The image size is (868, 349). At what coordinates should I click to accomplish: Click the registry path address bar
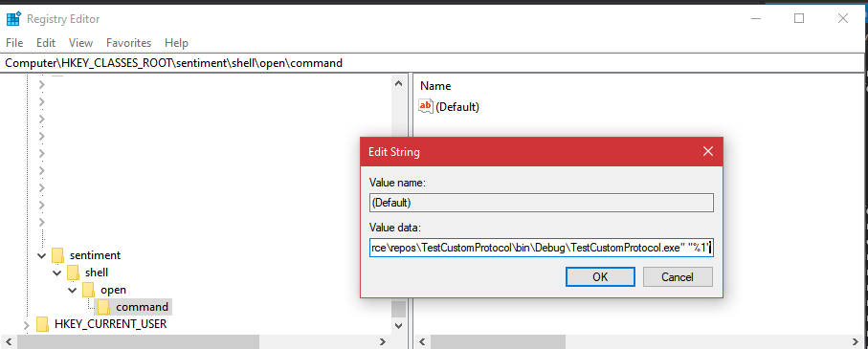point(432,63)
